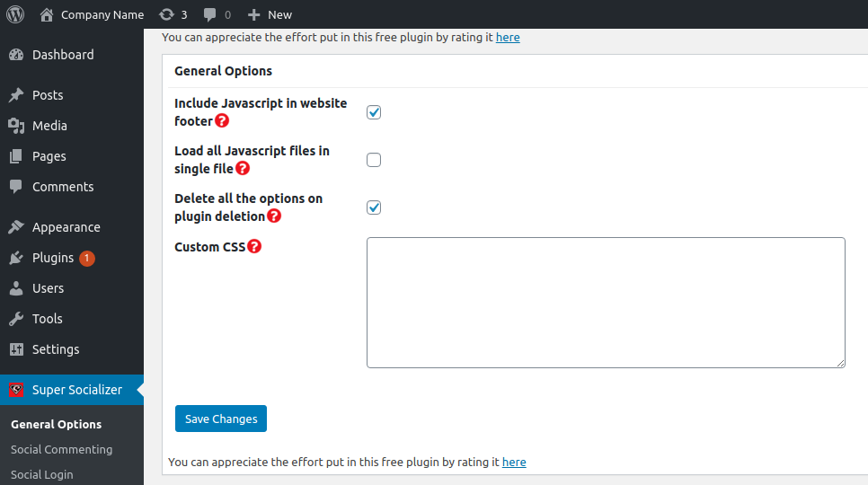Viewport: 868px width, 485px height.
Task: Click the help icon beside Custom CSS
Action: click(254, 246)
